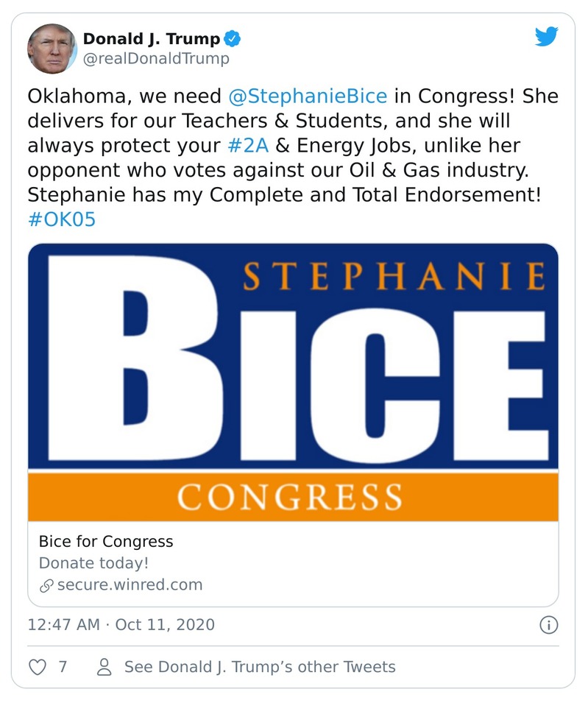Click the person silhouette icon
588x703 pixels.
point(104,667)
